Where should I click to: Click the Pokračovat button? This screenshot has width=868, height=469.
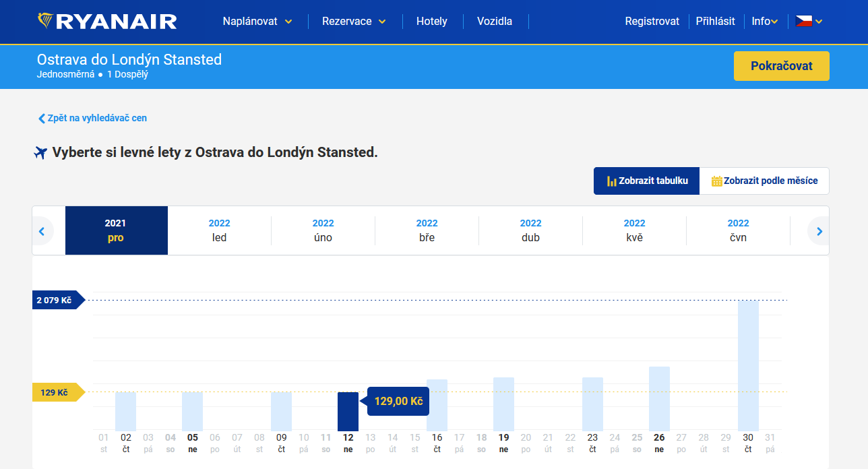[782, 66]
